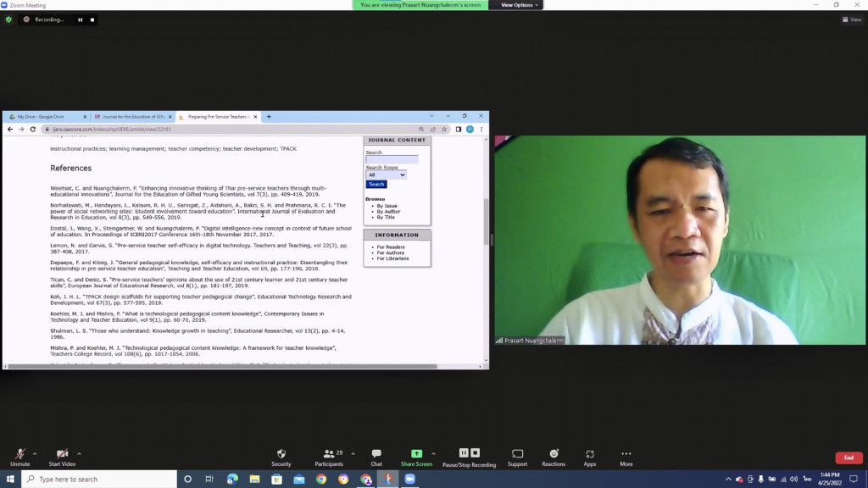Open the Windows Start menu
Screen dimensions: 868x488
(x=9, y=480)
